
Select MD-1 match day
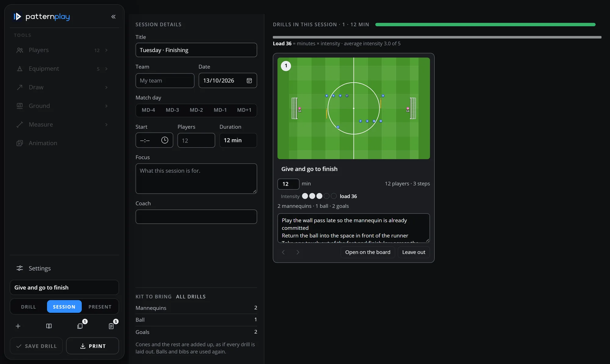click(220, 110)
